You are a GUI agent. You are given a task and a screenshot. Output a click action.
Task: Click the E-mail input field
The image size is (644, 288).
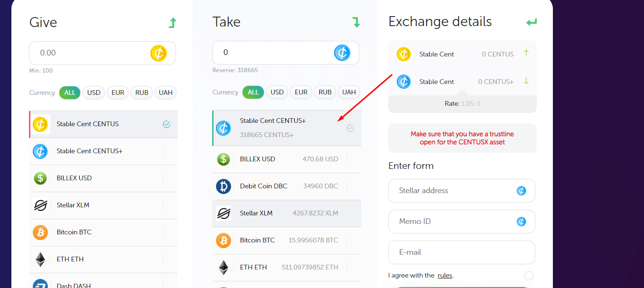click(x=462, y=252)
